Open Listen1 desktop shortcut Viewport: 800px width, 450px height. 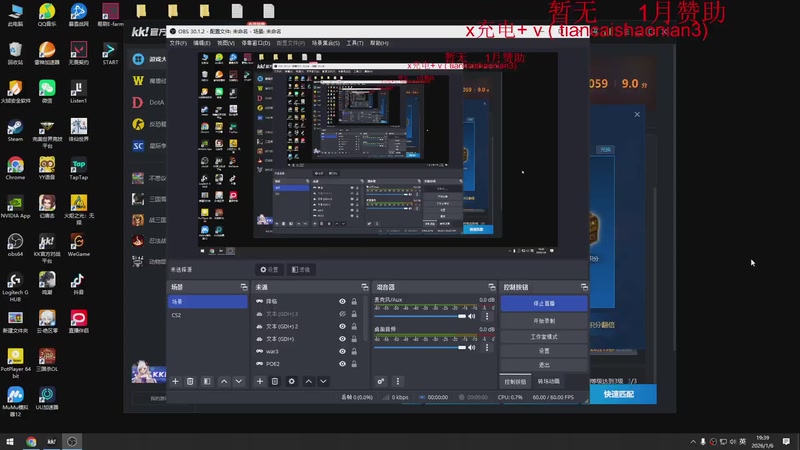(x=78, y=92)
